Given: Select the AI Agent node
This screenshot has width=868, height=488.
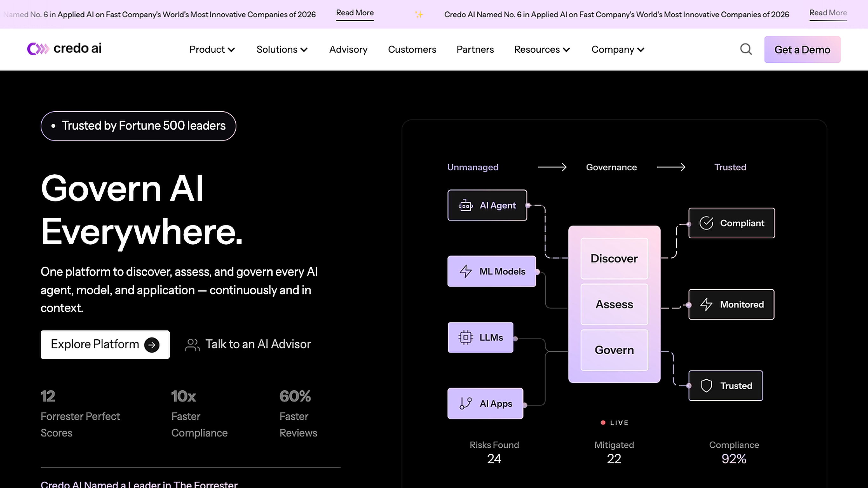Looking at the screenshot, I should (487, 205).
